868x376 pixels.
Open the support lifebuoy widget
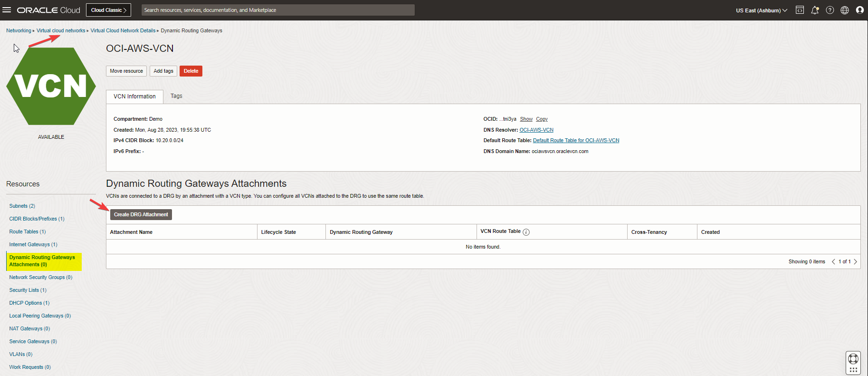click(853, 360)
